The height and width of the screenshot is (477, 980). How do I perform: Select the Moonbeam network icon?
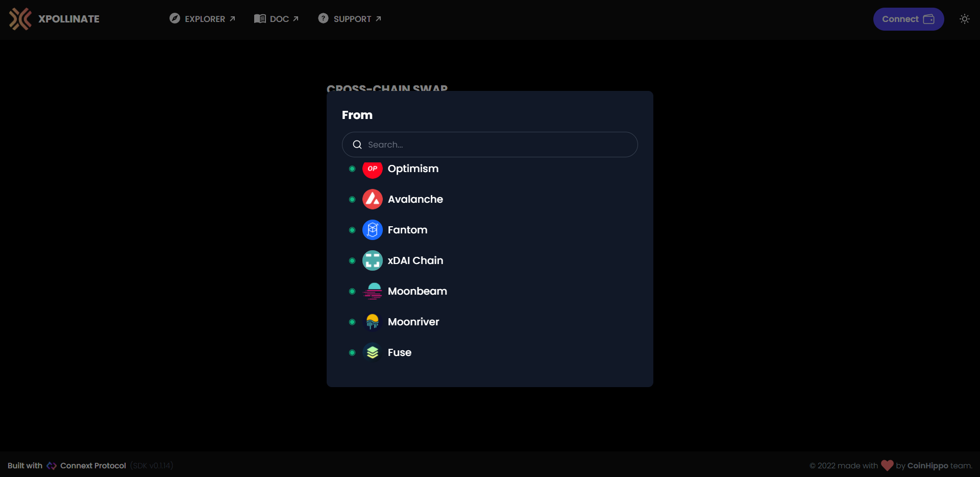(373, 291)
